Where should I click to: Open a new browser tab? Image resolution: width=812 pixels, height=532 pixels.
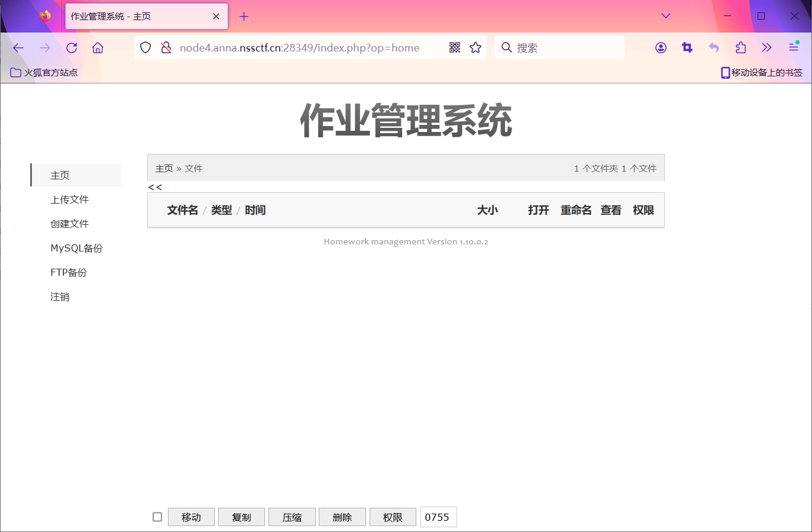point(244,17)
